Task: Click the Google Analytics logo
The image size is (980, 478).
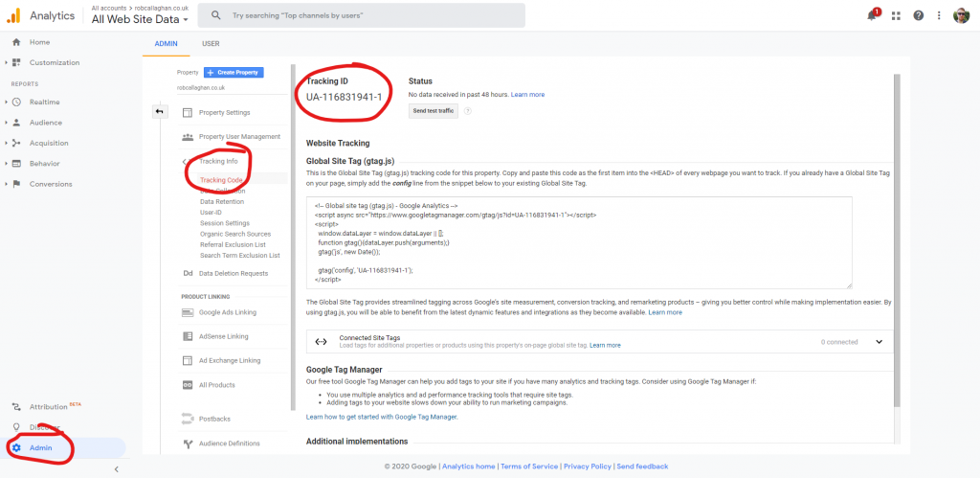Action: pyautogui.click(x=13, y=15)
